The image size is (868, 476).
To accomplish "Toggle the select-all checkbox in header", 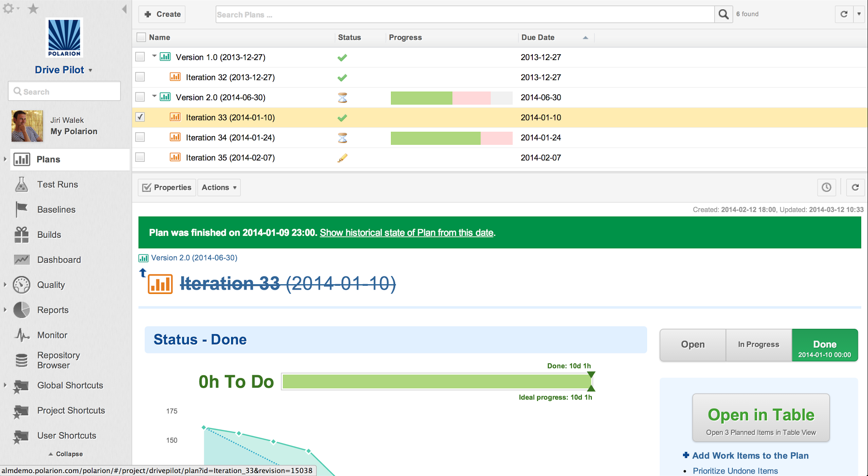I will tap(141, 37).
